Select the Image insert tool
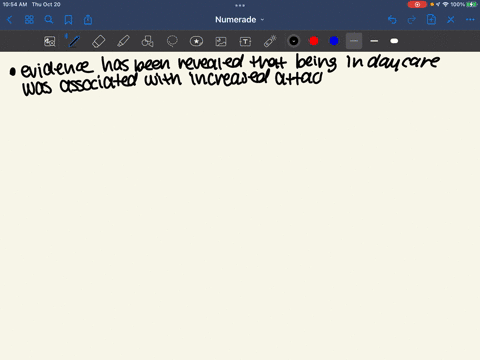The image size is (480, 360). [x=221, y=41]
